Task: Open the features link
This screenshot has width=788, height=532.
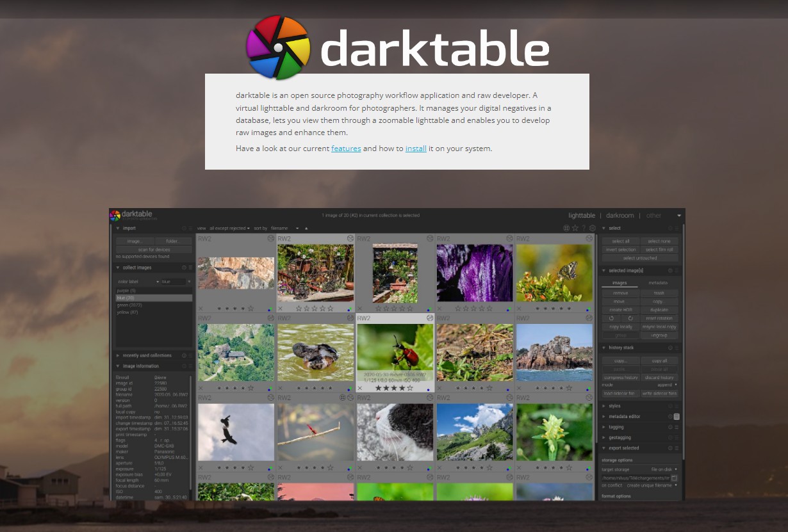Action: tap(346, 149)
